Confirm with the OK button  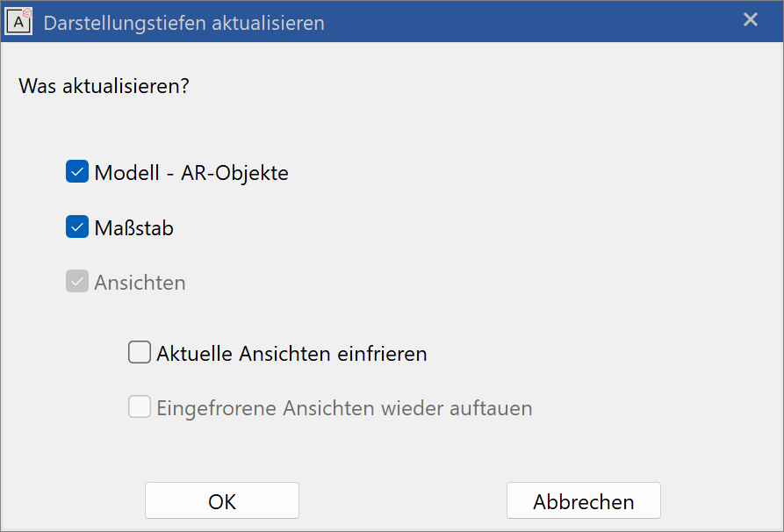click(222, 500)
